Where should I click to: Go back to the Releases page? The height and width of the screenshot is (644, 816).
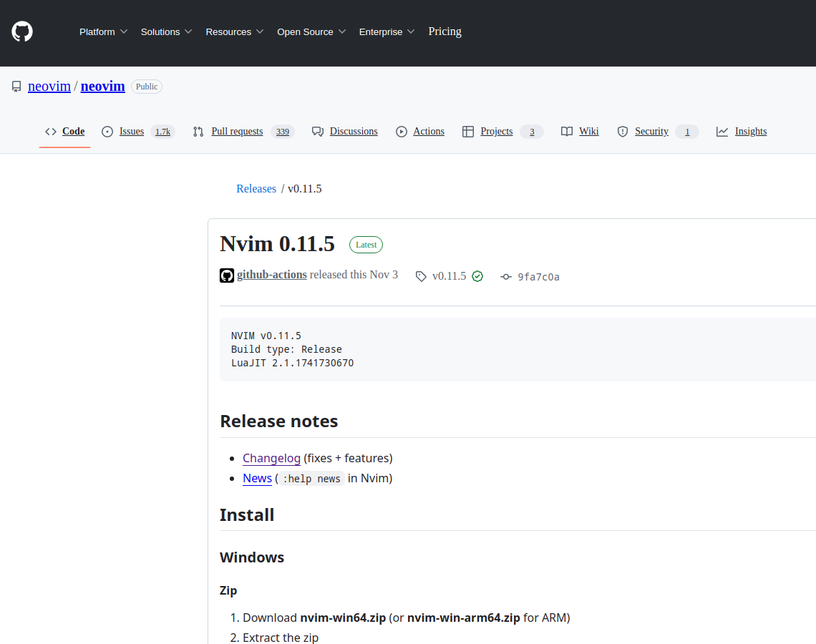(256, 188)
